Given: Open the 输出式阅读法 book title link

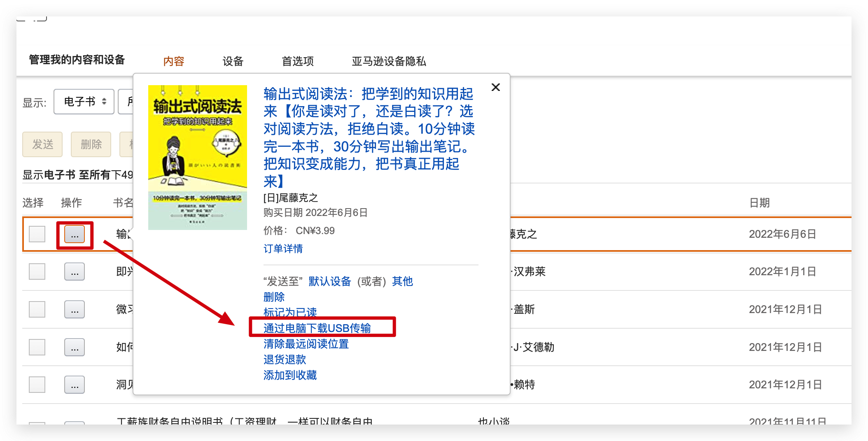Looking at the screenshot, I should click(x=369, y=137).
